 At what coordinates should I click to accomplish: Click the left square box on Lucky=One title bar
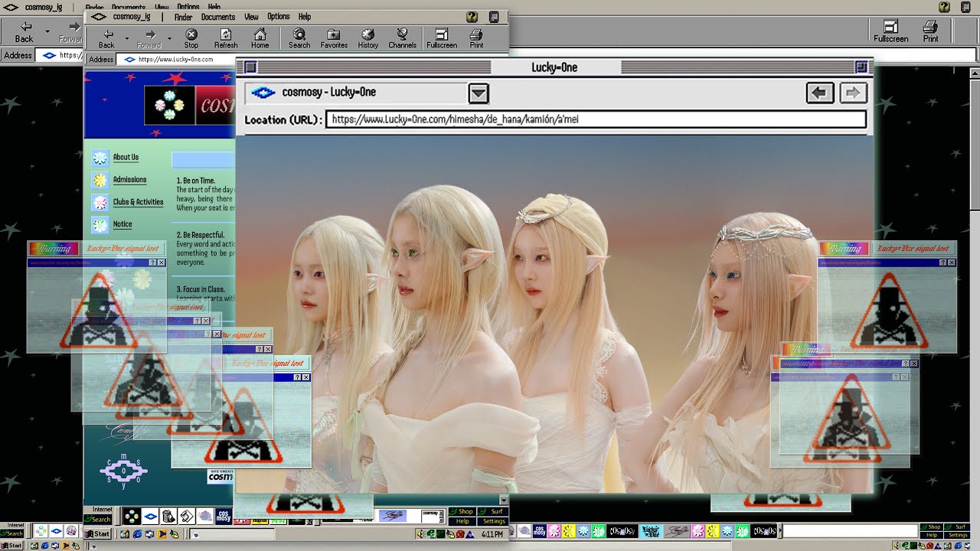point(250,67)
